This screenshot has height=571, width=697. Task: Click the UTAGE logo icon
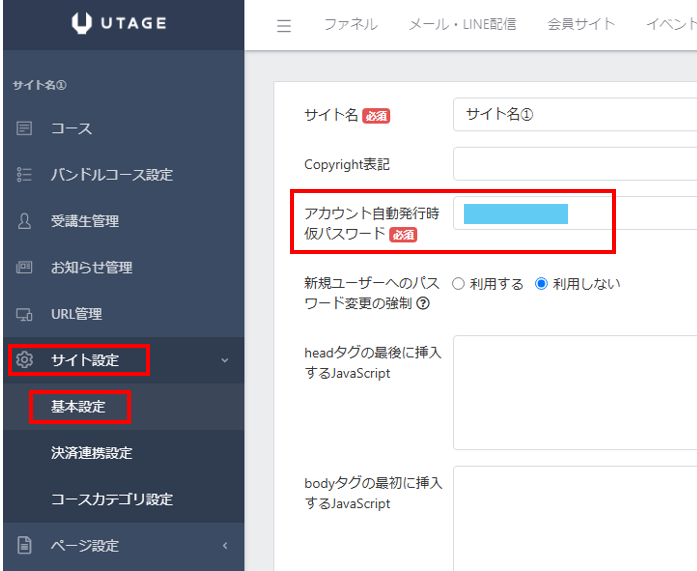[83, 23]
